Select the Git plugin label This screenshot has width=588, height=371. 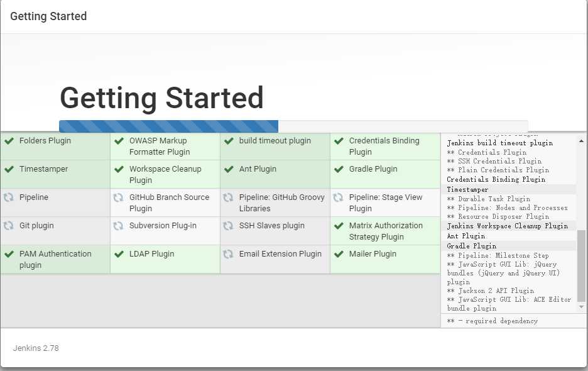(x=36, y=226)
